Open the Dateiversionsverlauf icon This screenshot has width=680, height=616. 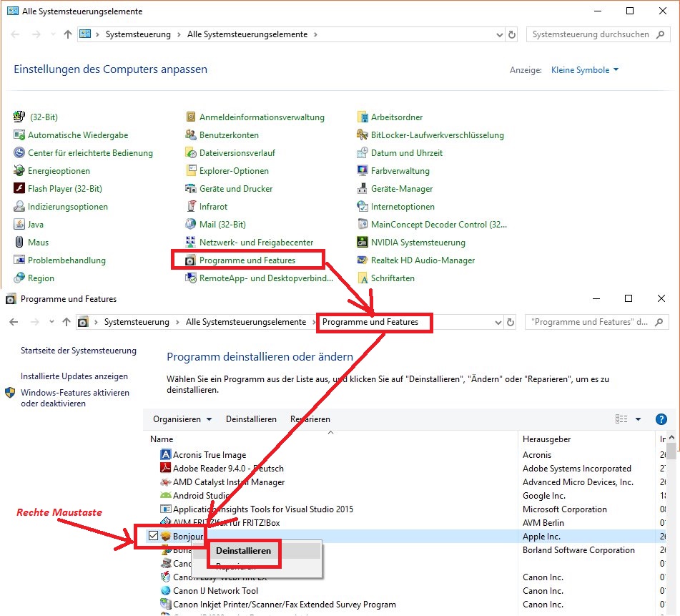pos(191,152)
